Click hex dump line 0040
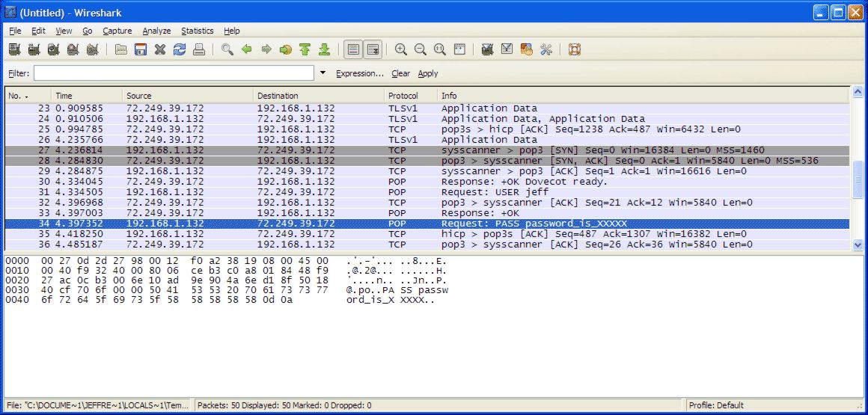868x415 pixels. tap(220, 300)
